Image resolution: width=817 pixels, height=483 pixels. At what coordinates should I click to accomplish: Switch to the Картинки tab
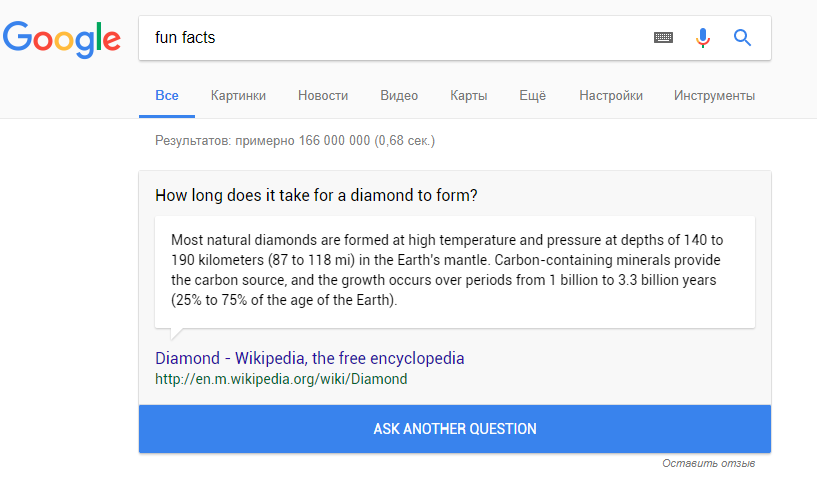[x=238, y=96]
